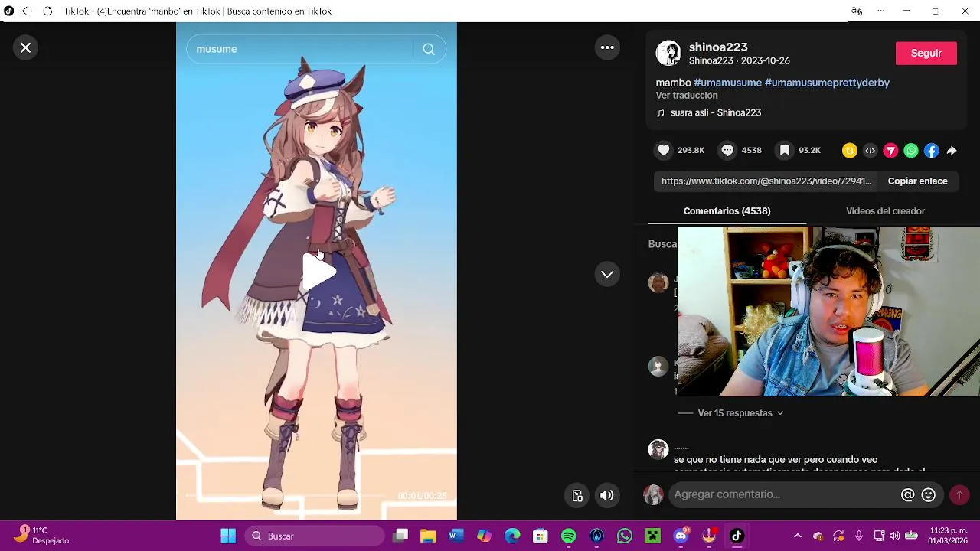Viewport: 980px width, 551px height.
Task: Click the translate icon in the title bar
Action: click(857, 11)
